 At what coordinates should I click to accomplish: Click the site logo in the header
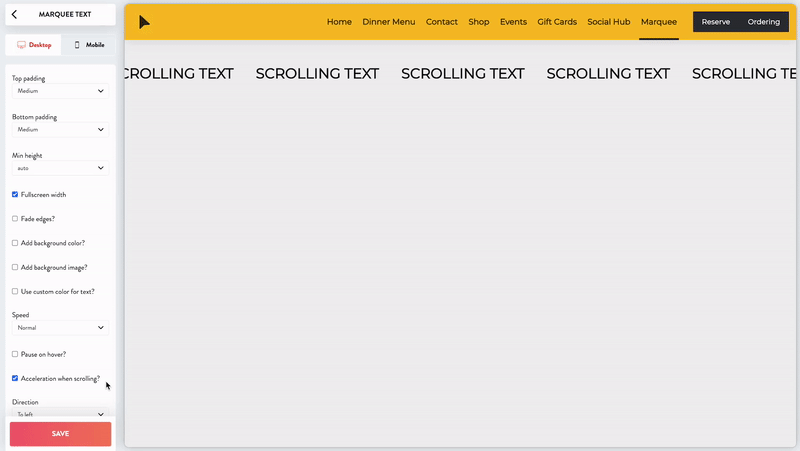144,22
